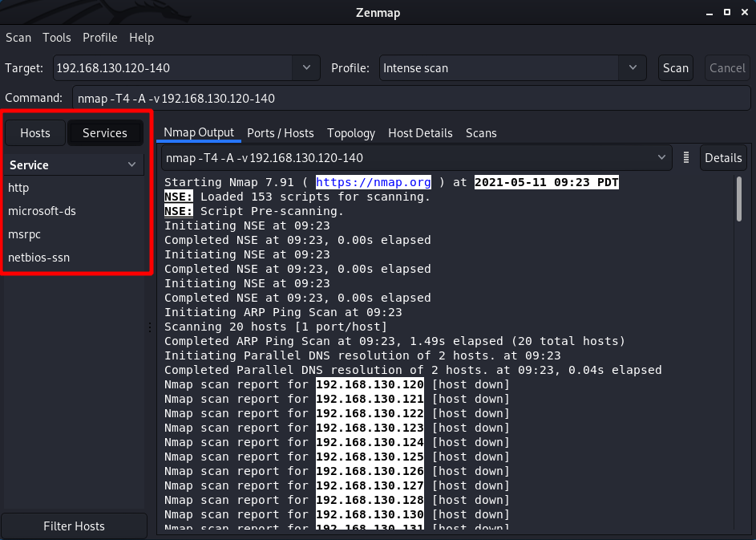
Task: Switch to the Host Details tab
Action: tap(420, 133)
